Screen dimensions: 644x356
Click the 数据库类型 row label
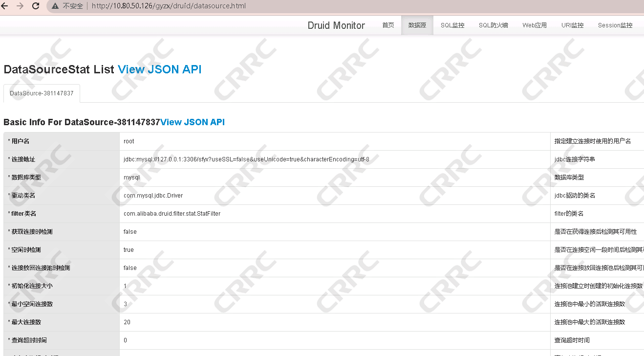click(24, 178)
